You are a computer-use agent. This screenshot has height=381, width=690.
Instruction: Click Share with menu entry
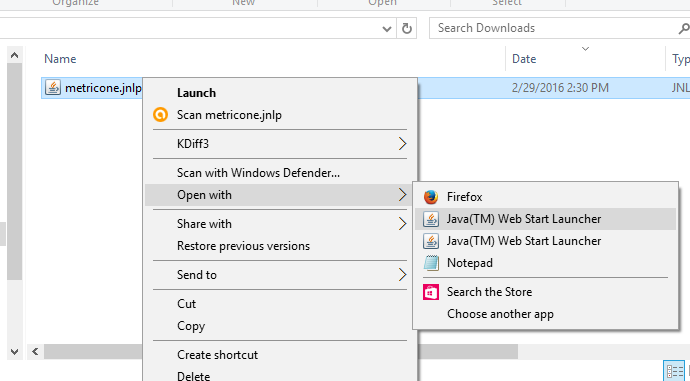click(x=281, y=223)
